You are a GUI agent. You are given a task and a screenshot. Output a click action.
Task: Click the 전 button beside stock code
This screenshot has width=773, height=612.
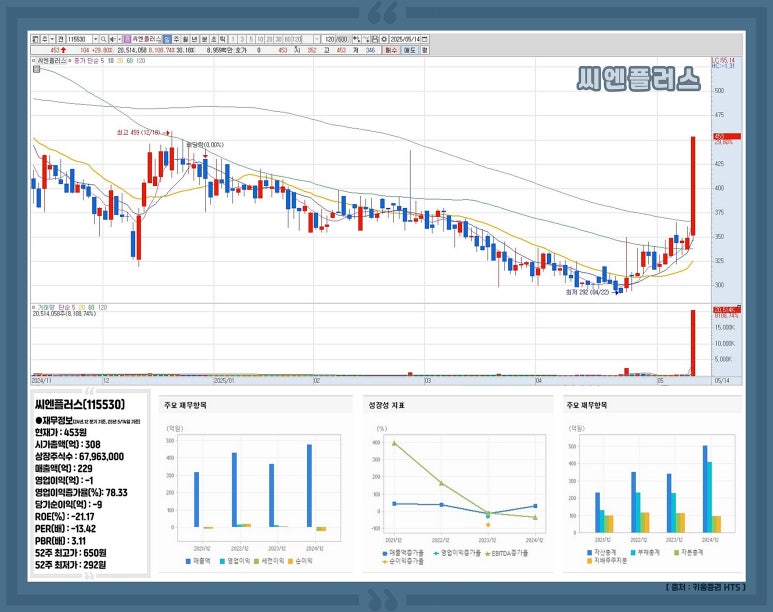(61, 39)
